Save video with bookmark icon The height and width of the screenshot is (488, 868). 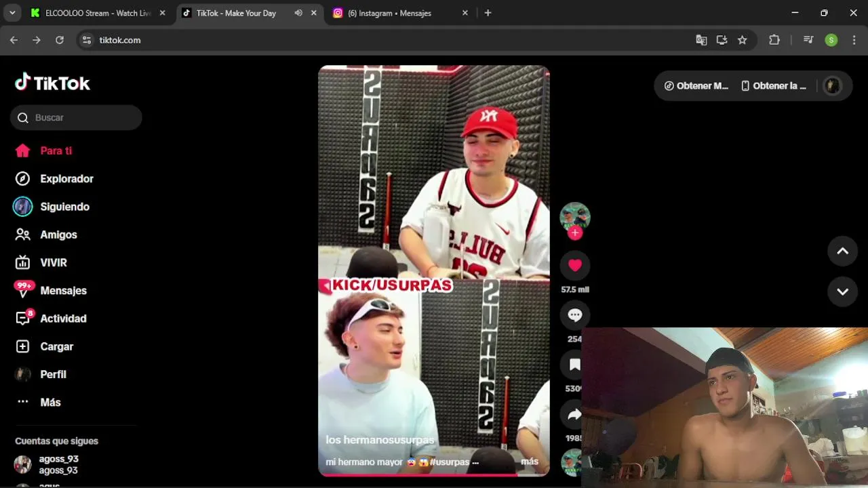[x=574, y=365]
